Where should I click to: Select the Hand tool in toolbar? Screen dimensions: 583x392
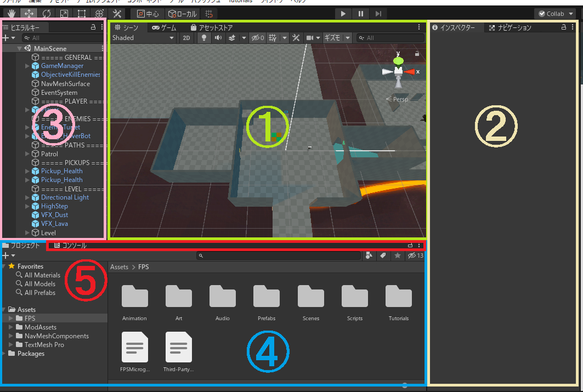10,13
